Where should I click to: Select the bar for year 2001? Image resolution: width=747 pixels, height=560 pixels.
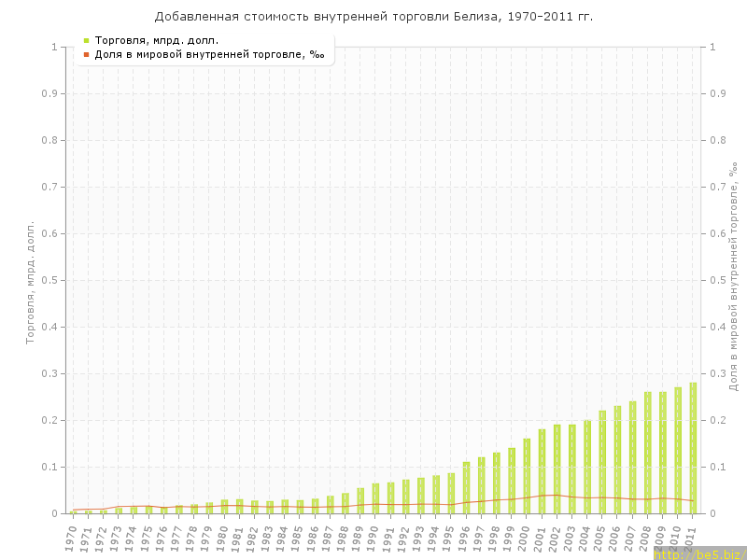click(542, 471)
